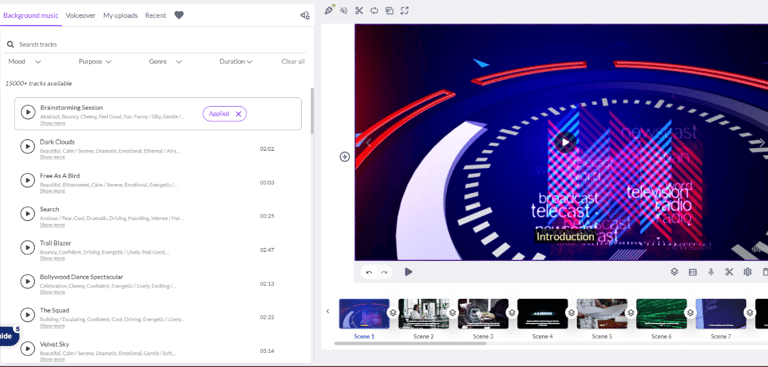
Task: Click transition icon between Scene 4 and 5
Action: (x=571, y=312)
